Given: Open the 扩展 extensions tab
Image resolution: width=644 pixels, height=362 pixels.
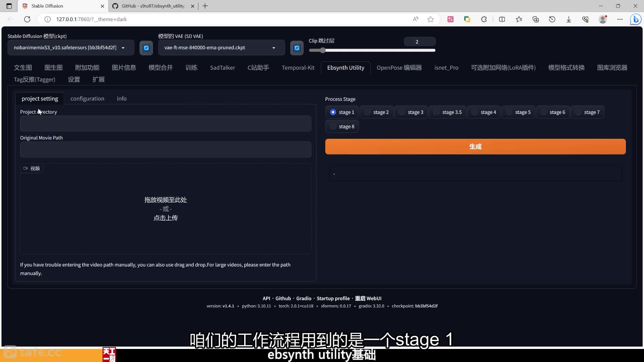Looking at the screenshot, I should click(x=99, y=79).
